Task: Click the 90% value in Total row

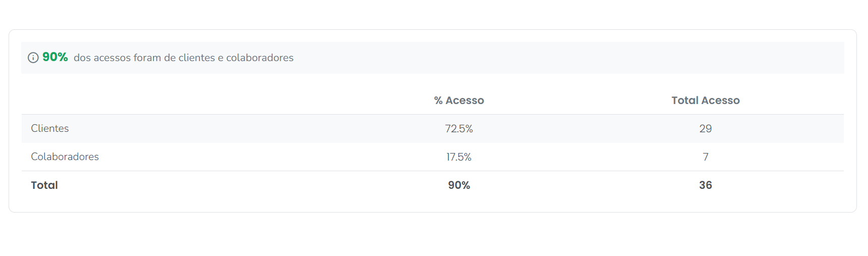Action: (x=458, y=185)
